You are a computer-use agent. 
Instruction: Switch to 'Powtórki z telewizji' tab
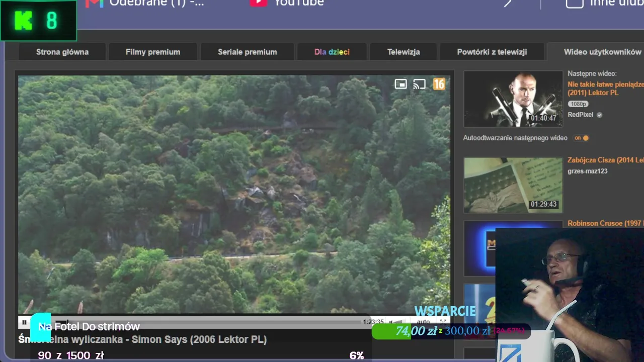coord(492,52)
